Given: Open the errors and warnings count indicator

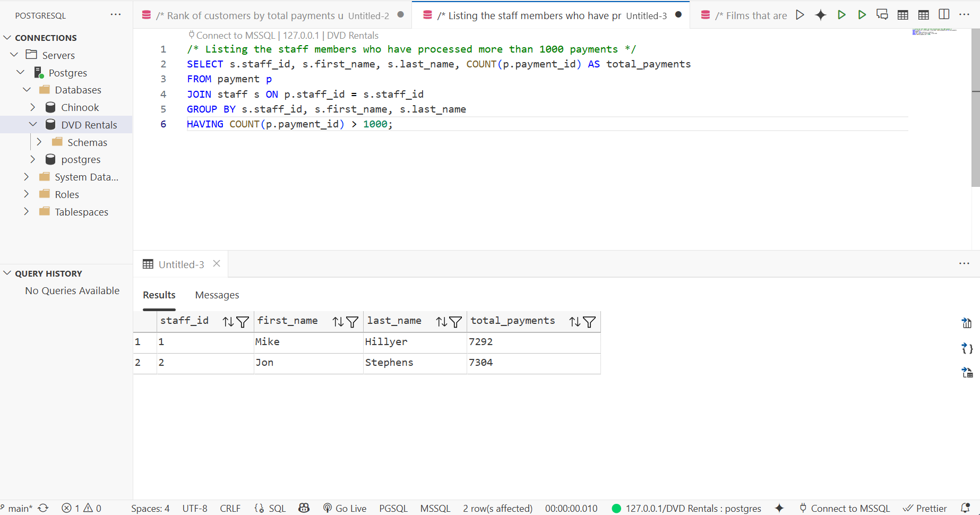Looking at the screenshot, I should (81, 508).
